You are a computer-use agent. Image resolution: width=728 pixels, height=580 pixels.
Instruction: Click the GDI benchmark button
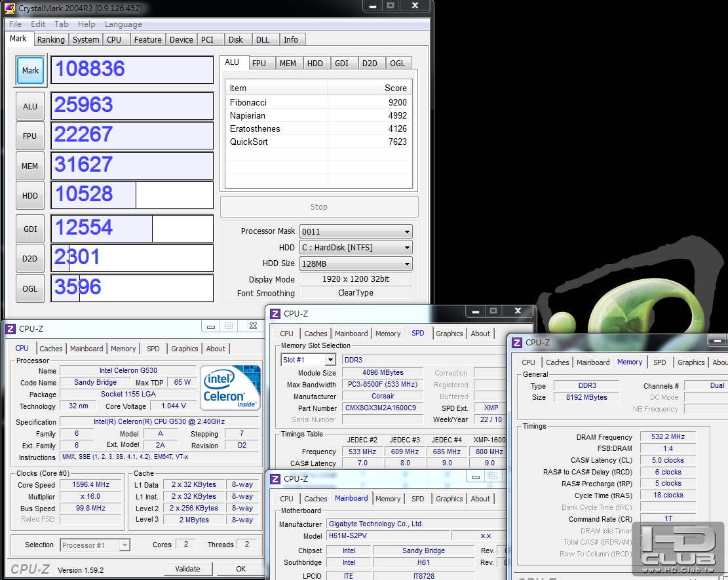30,229
